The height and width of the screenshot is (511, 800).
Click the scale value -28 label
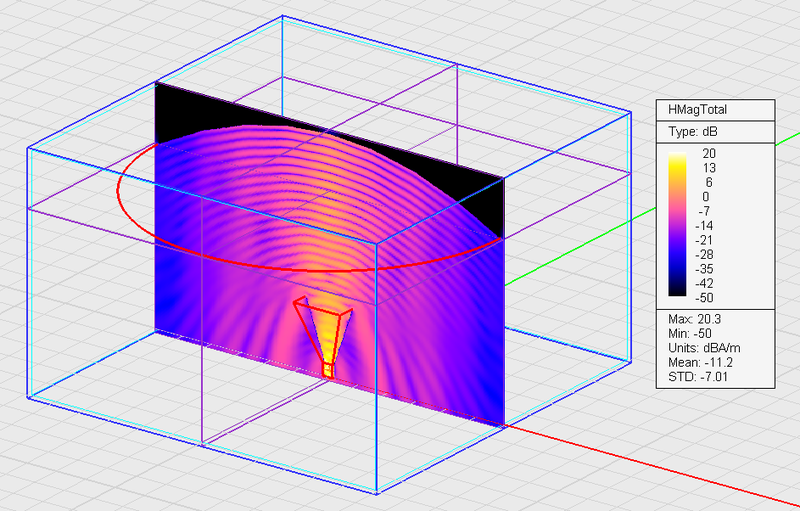[x=706, y=254]
